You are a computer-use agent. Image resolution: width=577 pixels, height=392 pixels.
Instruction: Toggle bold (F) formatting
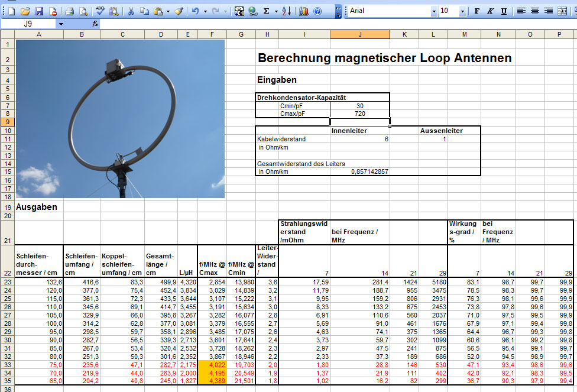[476, 11]
